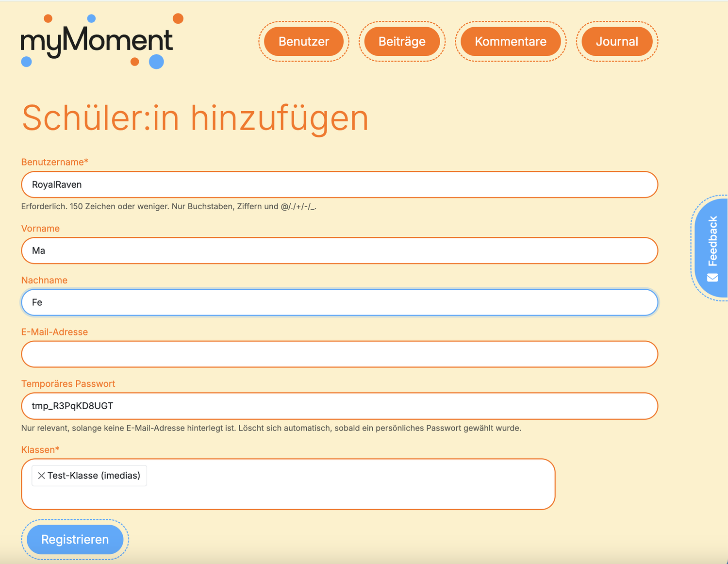Viewport: 728px width, 564px height.
Task: Focus the Temporäres Passwort field
Action: [x=339, y=406]
